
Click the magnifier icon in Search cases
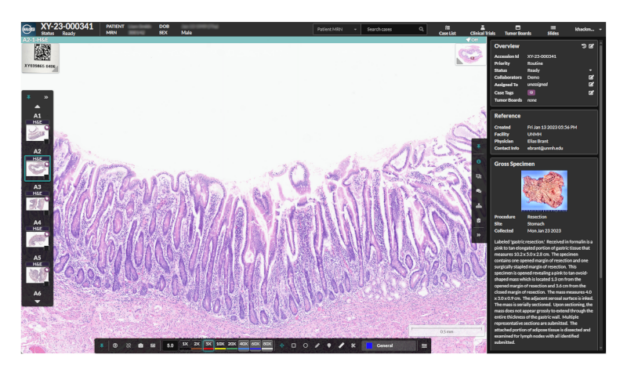coord(421,29)
